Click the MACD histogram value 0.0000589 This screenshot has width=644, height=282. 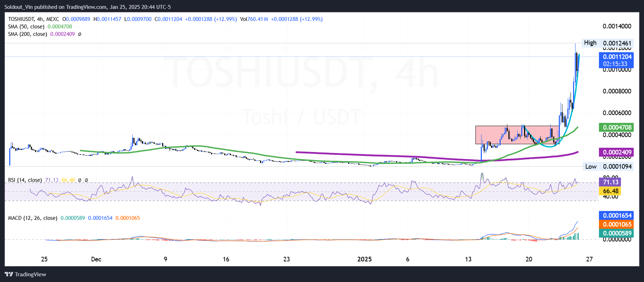[73, 218]
